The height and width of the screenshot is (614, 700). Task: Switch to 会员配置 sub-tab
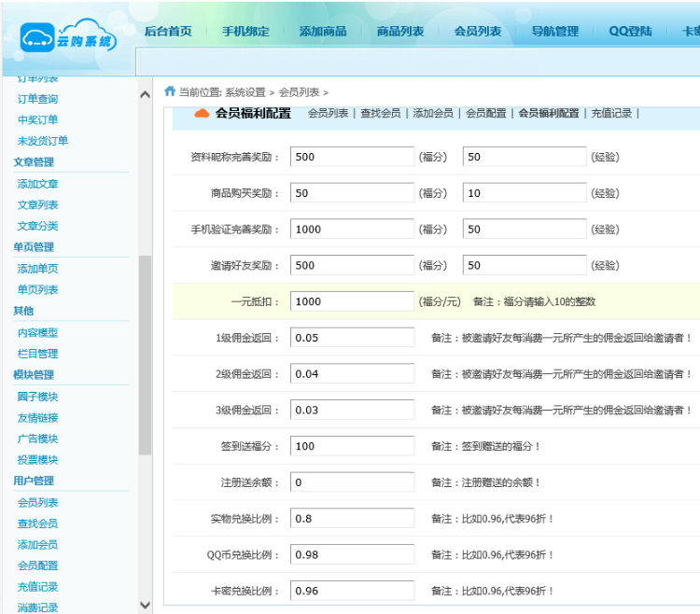pos(486,113)
